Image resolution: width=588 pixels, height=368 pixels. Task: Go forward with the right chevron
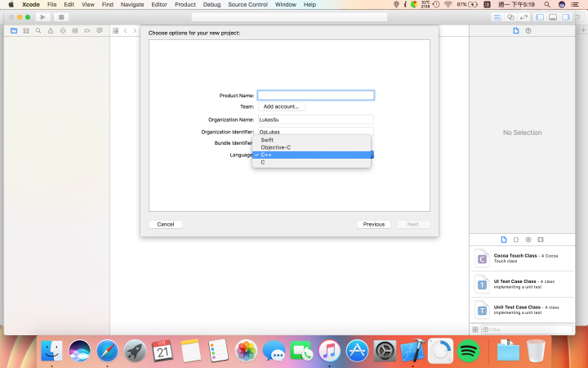click(x=135, y=31)
